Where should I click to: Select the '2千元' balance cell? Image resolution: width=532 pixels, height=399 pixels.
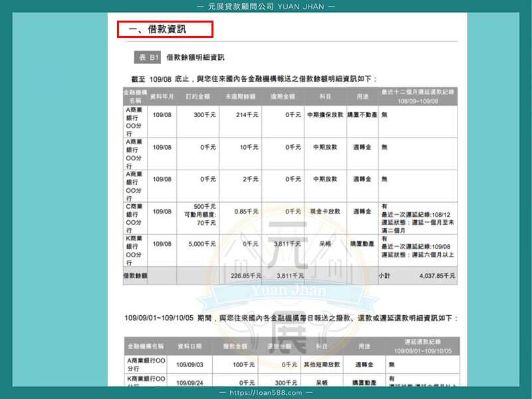click(251, 179)
